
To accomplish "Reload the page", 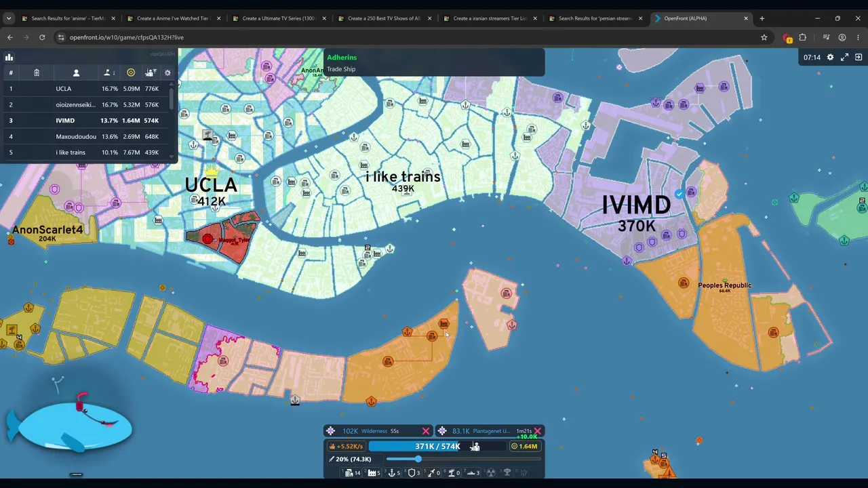I will (x=42, y=37).
